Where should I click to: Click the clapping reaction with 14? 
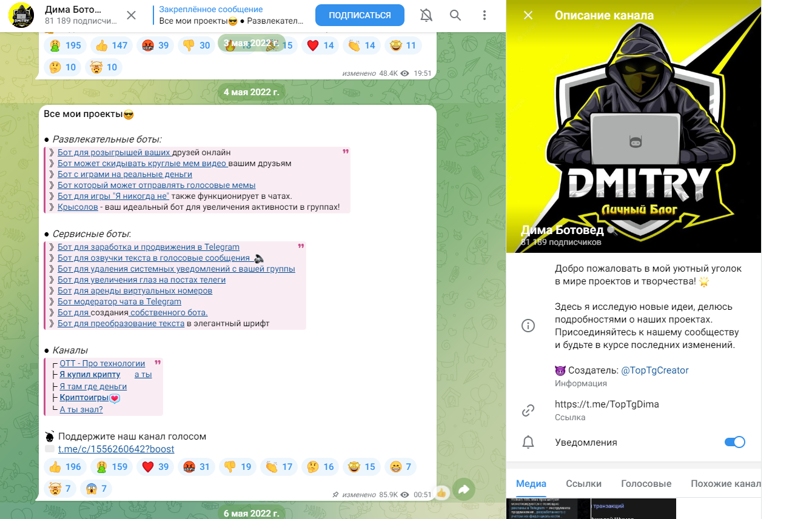(361, 45)
